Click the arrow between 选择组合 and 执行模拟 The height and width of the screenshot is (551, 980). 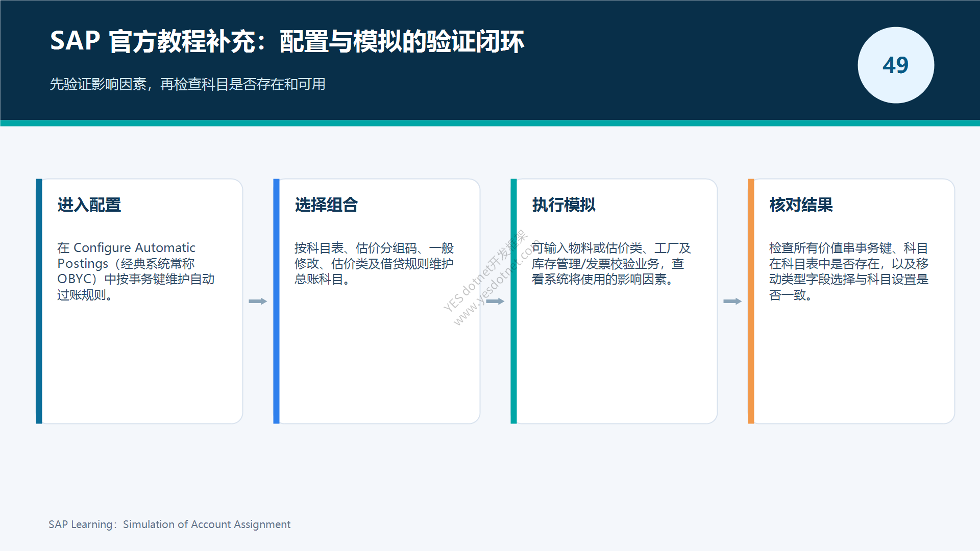pos(495,302)
